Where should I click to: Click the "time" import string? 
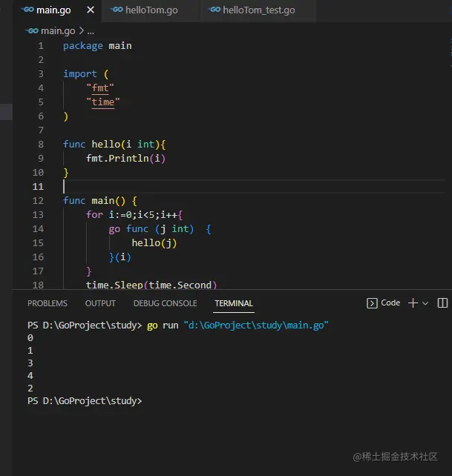click(x=102, y=102)
